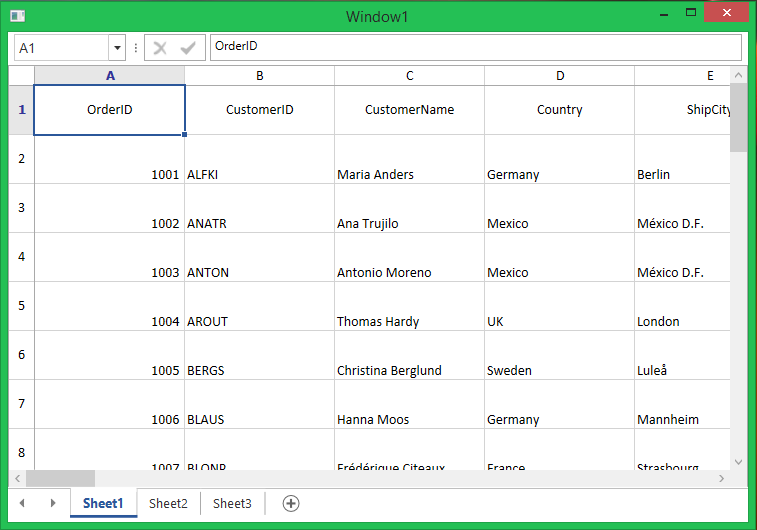Select cell with order 1004

pos(110,307)
